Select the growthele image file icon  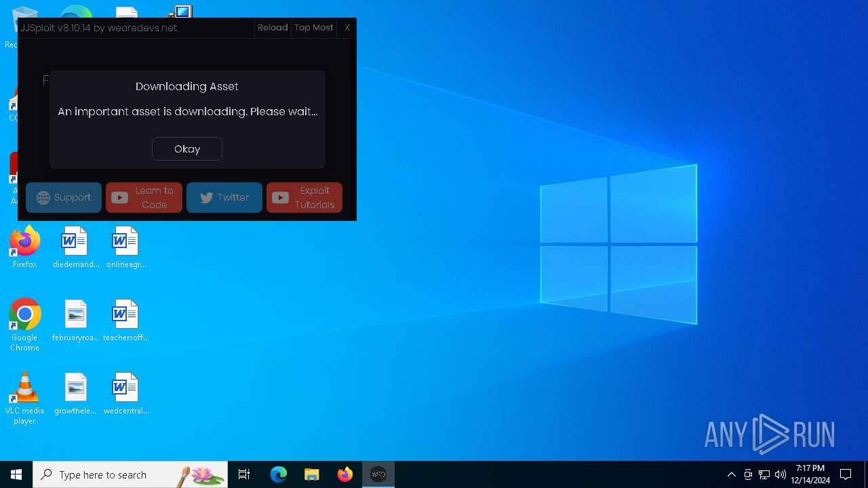tap(75, 394)
